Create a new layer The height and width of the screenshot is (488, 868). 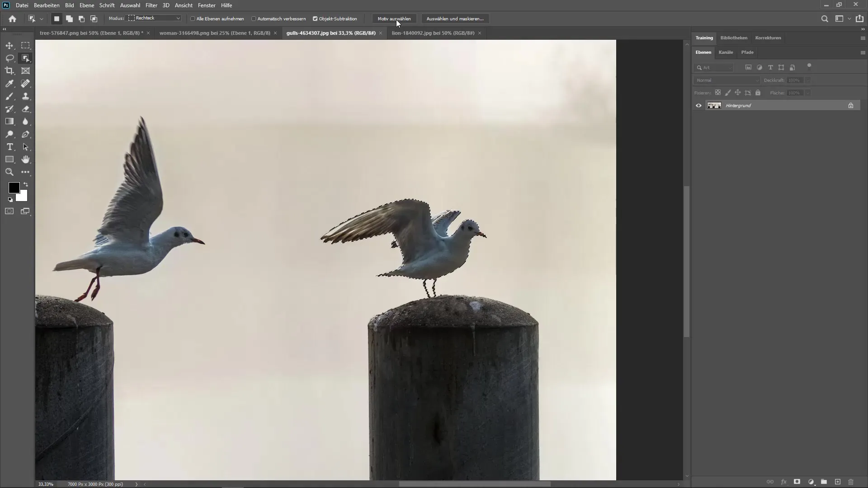pos(838,482)
